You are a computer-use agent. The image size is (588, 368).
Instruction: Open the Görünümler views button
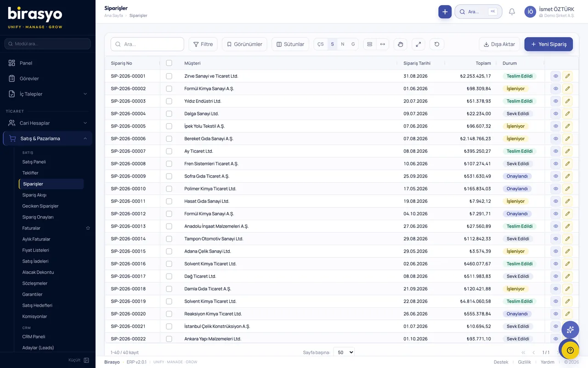coord(244,44)
